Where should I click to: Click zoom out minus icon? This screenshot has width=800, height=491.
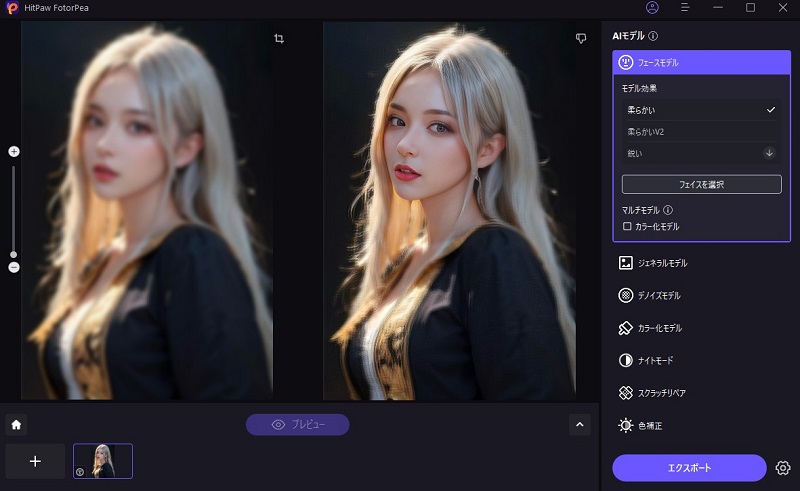click(14, 267)
